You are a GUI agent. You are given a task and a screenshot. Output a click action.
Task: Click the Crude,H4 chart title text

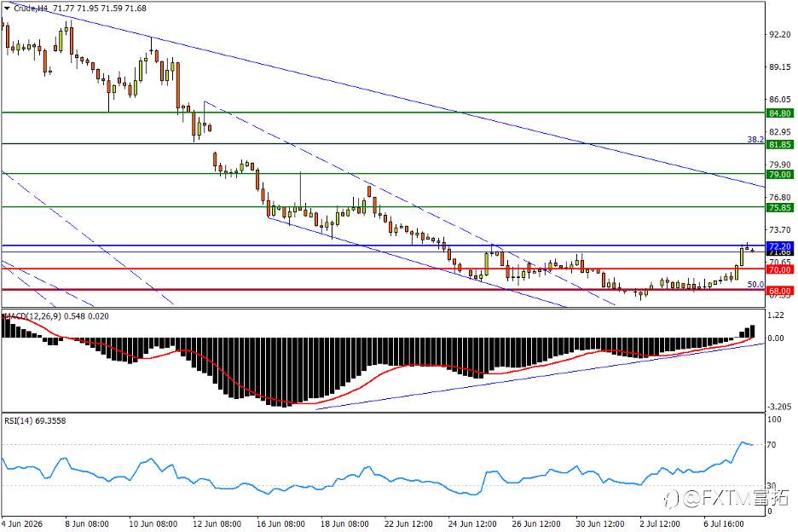pos(31,9)
